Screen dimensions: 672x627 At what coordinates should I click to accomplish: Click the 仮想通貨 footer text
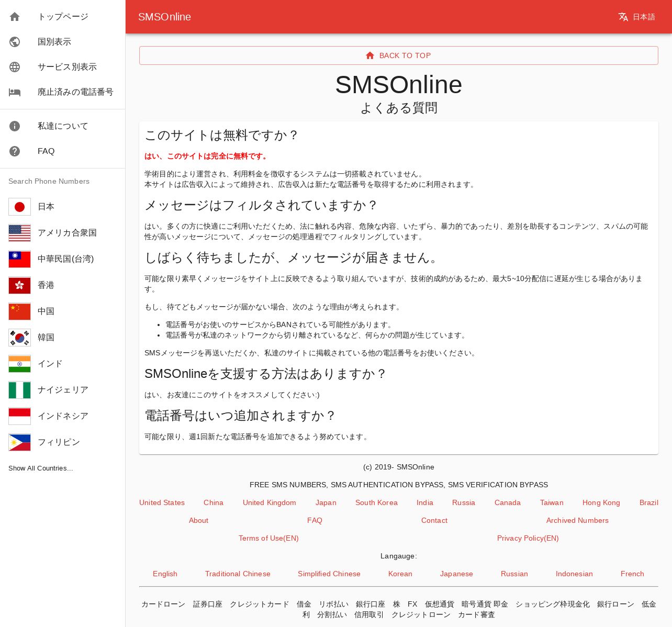(440, 604)
